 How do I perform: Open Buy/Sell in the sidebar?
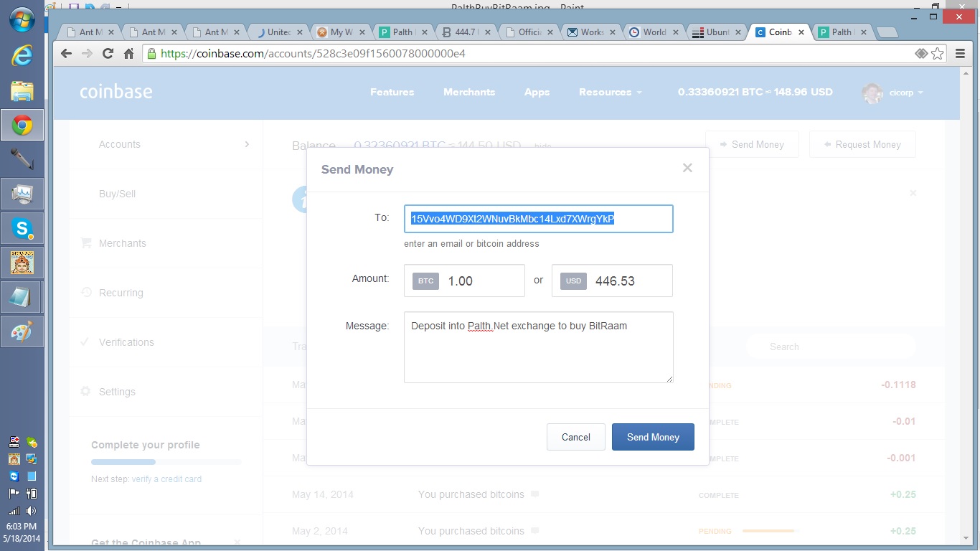pyautogui.click(x=117, y=194)
